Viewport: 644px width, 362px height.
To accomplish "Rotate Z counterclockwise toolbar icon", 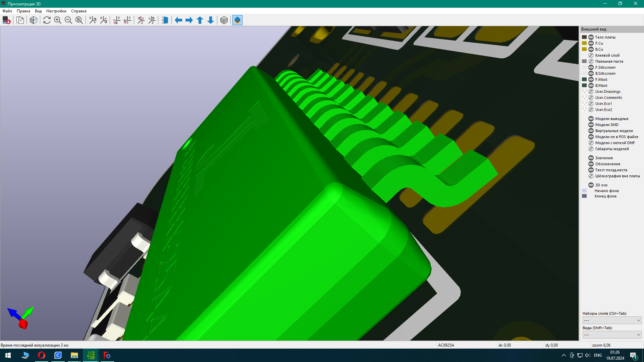I will pyautogui.click(x=152, y=20).
